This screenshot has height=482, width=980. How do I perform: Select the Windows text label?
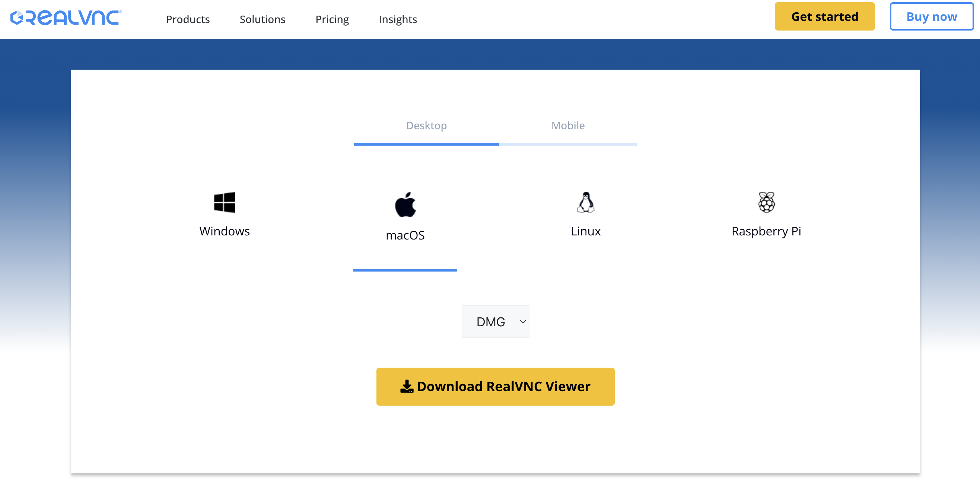click(225, 231)
